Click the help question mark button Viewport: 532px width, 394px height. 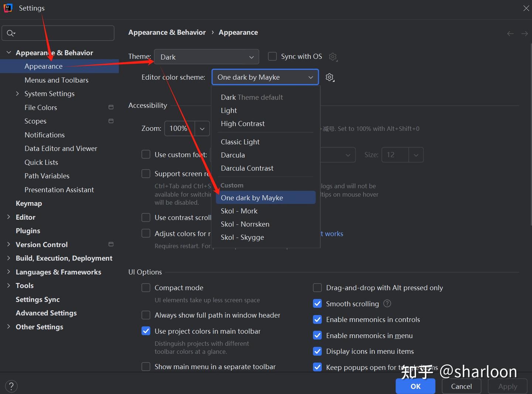coord(11,386)
